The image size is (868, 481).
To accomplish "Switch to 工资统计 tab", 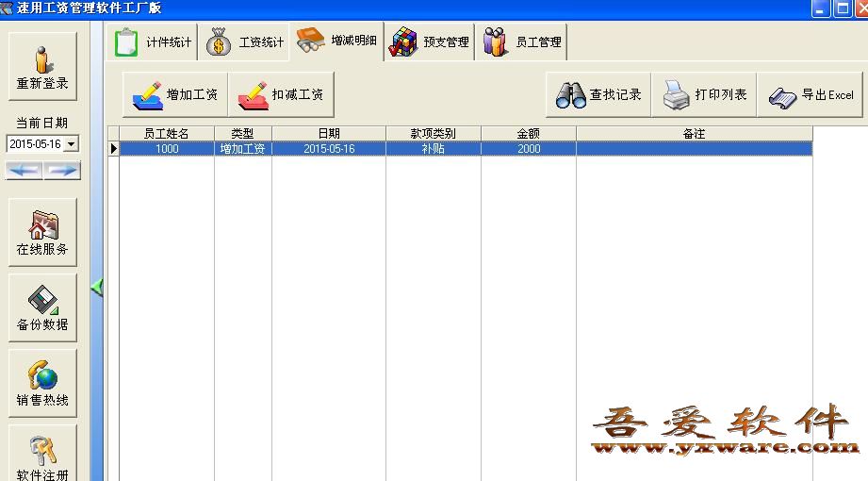I will click(244, 42).
